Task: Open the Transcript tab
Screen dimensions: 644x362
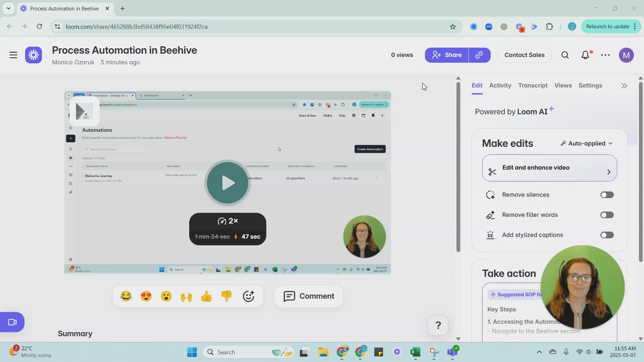Action: 533,85
